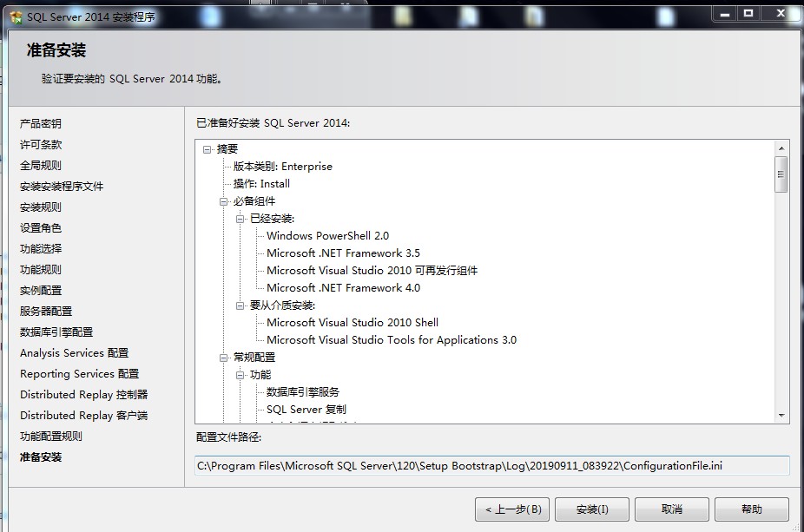Collapse the 已经安装 node
804x532 pixels.
point(240,220)
